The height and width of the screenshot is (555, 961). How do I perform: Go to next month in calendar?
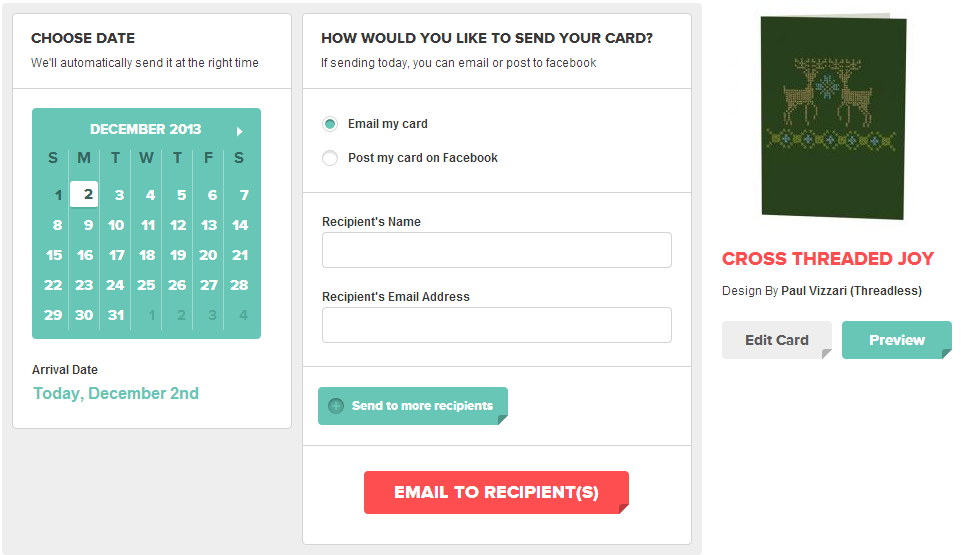coord(239,131)
